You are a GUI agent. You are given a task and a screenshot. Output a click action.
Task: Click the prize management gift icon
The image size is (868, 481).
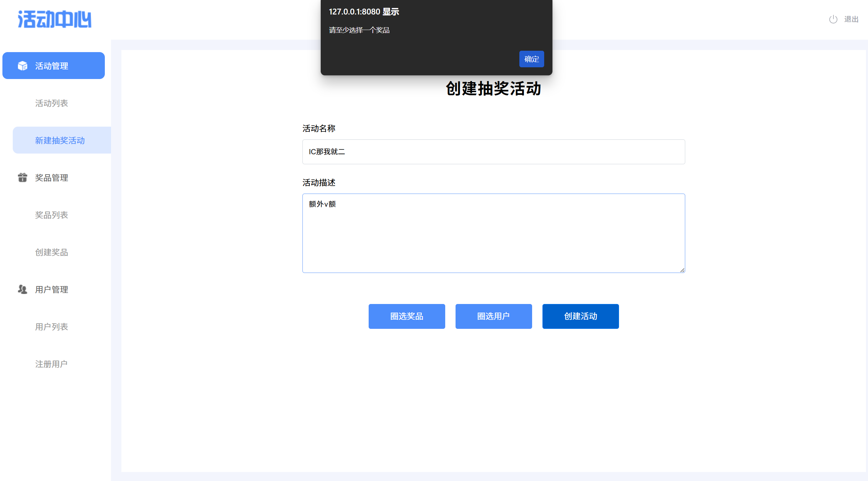coord(23,177)
